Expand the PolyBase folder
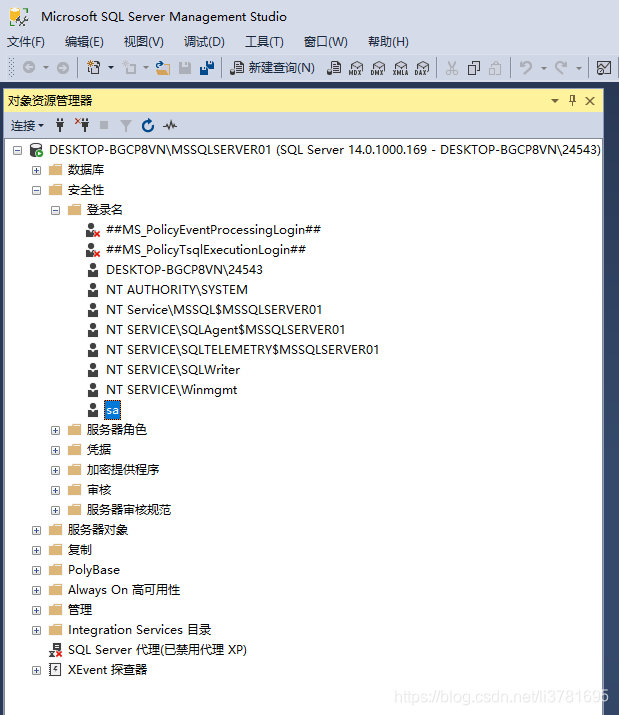Screen dimensions: 619x715 [x=36, y=570]
